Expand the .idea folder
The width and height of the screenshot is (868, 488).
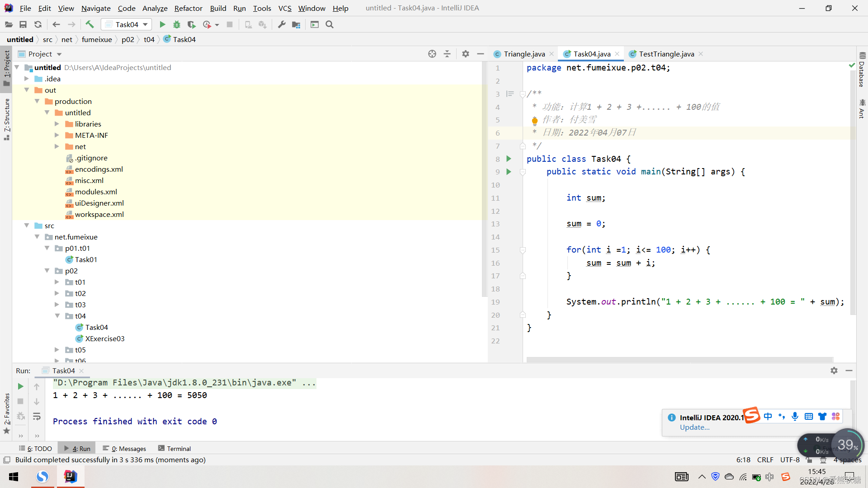[27, 79]
